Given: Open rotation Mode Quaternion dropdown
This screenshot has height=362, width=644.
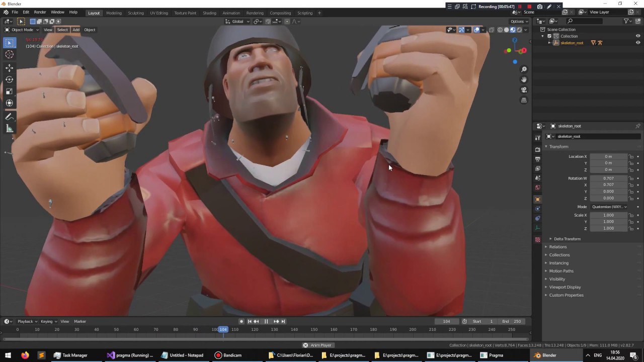Looking at the screenshot, I should pos(609,207).
